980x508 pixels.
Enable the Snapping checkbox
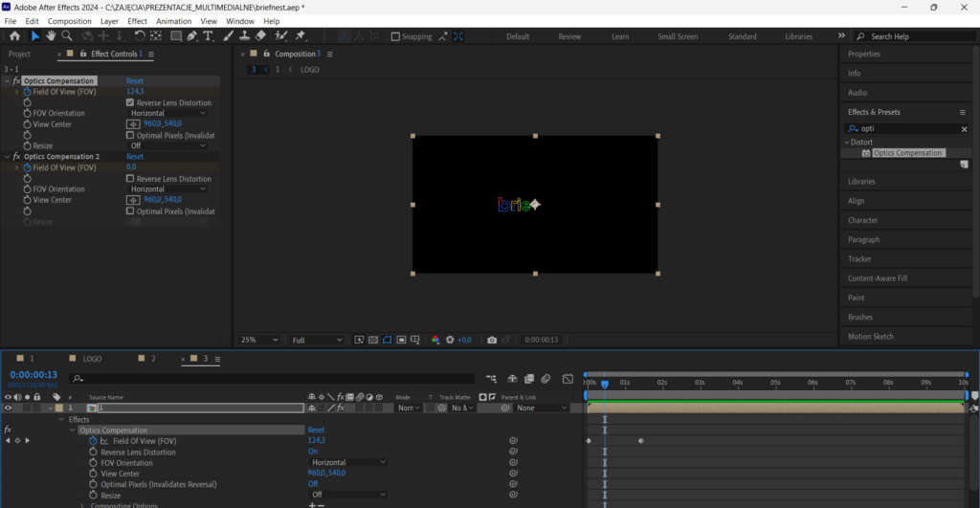click(395, 36)
